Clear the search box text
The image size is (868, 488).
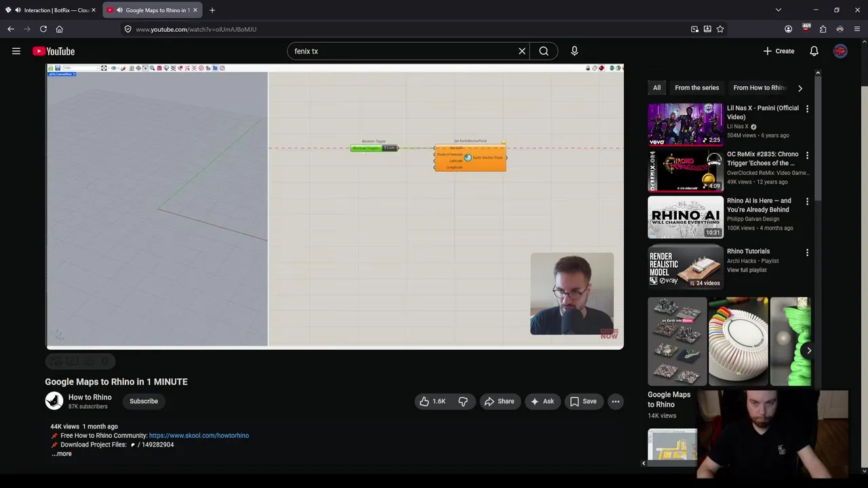(x=522, y=51)
